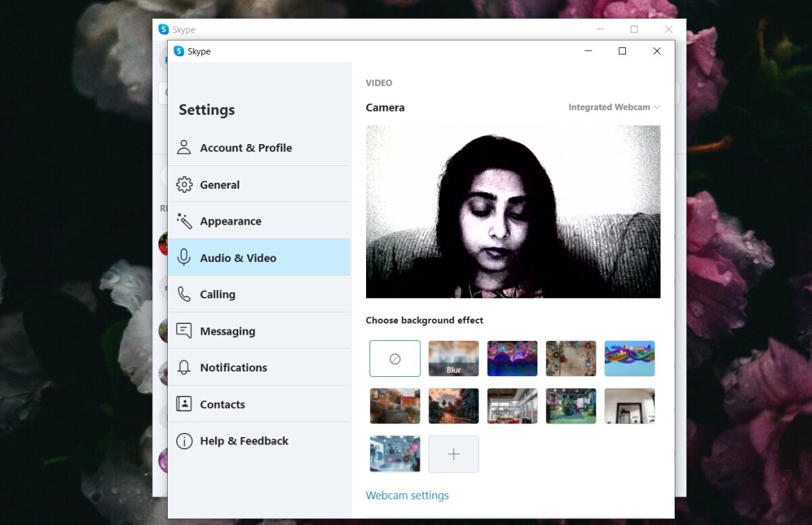Choose the colorful rainbow wave background
812x525 pixels.
629,359
